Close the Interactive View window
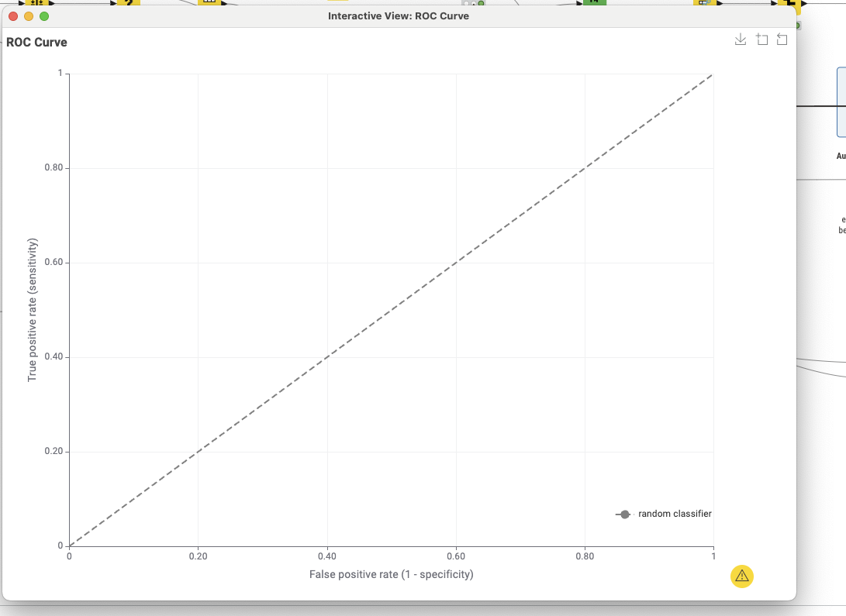Screen dimensions: 846x616 13,16
